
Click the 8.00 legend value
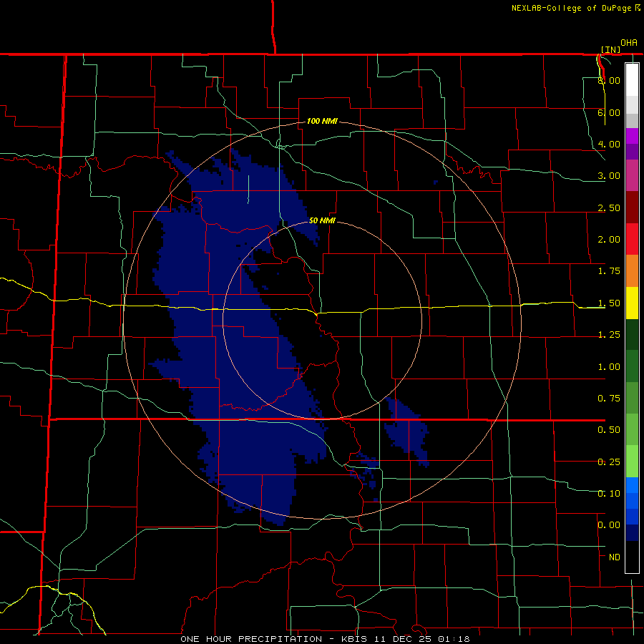point(609,80)
